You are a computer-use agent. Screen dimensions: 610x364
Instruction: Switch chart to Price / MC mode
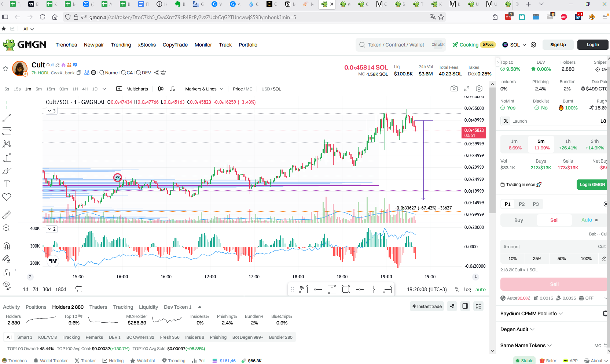(x=243, y=89)
